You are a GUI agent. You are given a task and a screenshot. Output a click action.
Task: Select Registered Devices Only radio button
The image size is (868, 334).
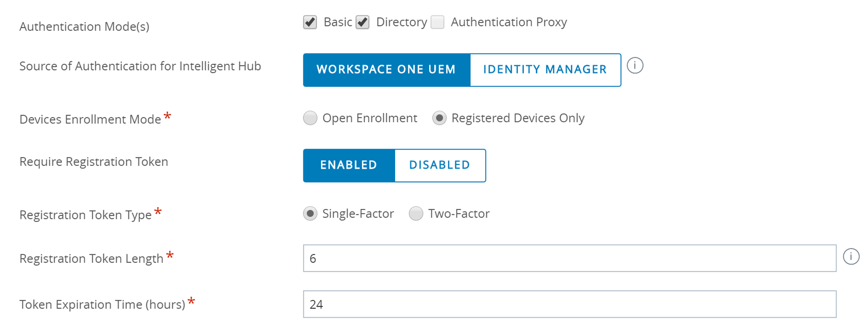pos(439,118)
